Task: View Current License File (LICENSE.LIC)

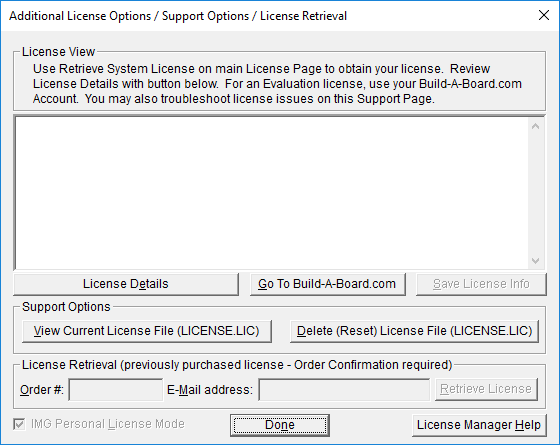Action: [x=147, y=331]
